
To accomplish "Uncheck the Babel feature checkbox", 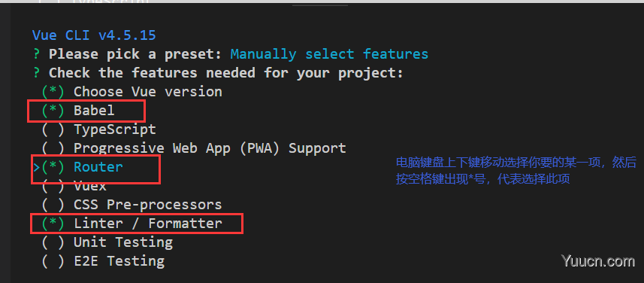I will click(x=53, y=110).
